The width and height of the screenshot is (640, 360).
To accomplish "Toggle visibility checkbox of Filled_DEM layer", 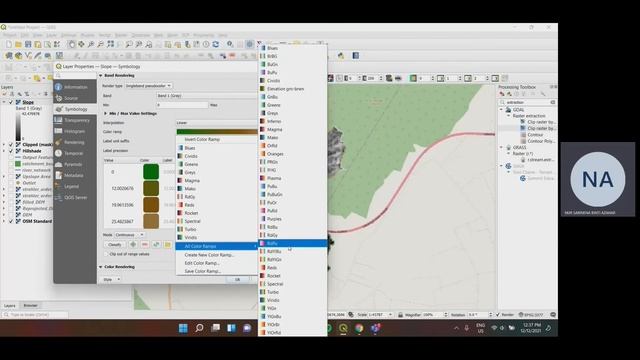I will click(x=11, y=202).
